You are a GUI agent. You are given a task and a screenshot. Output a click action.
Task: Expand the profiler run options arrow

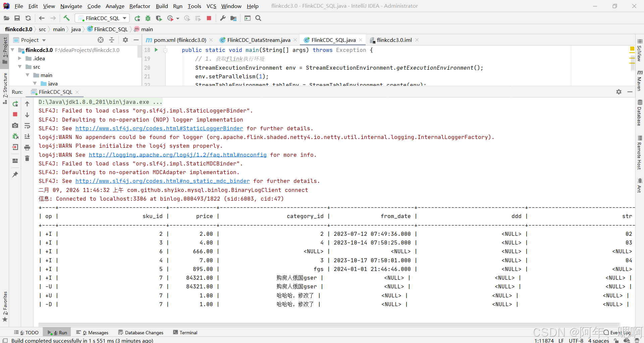pos(178,18)
